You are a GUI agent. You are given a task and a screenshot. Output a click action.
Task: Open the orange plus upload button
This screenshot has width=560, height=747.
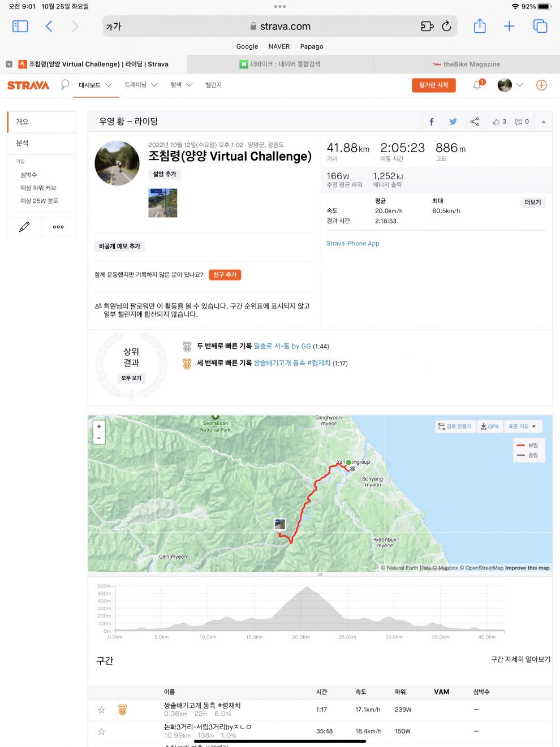(x=541, y=85)
